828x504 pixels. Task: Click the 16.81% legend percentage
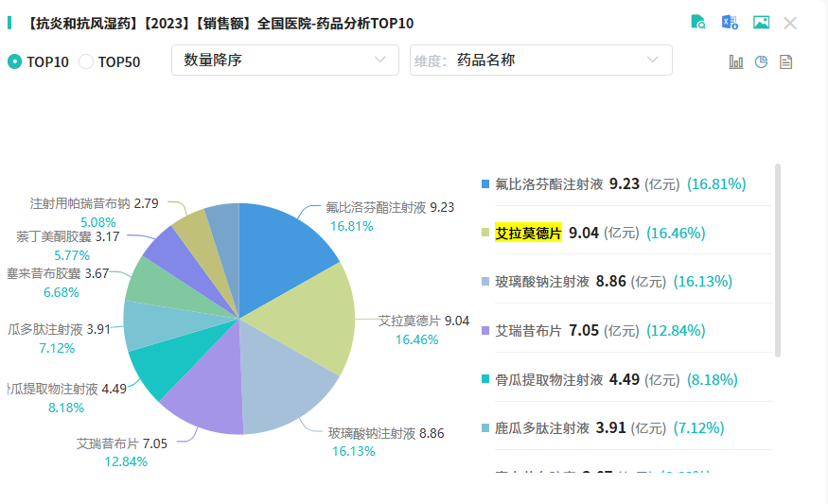(x=716, y=184)
